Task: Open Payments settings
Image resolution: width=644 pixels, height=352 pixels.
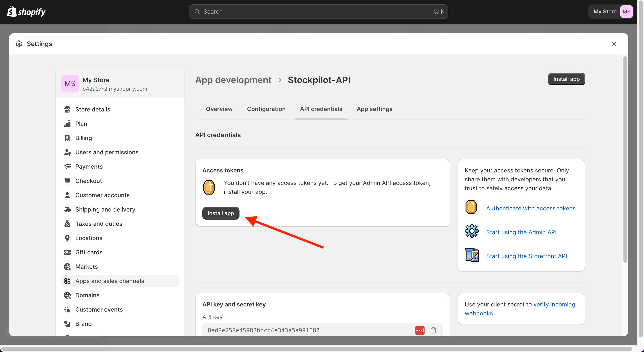Action: (x=120, y=167)
